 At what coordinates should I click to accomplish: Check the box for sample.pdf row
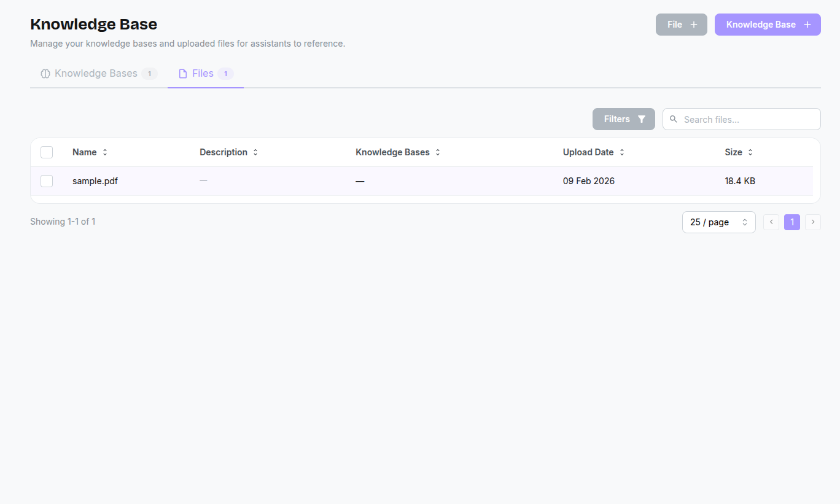click(47, 181)
